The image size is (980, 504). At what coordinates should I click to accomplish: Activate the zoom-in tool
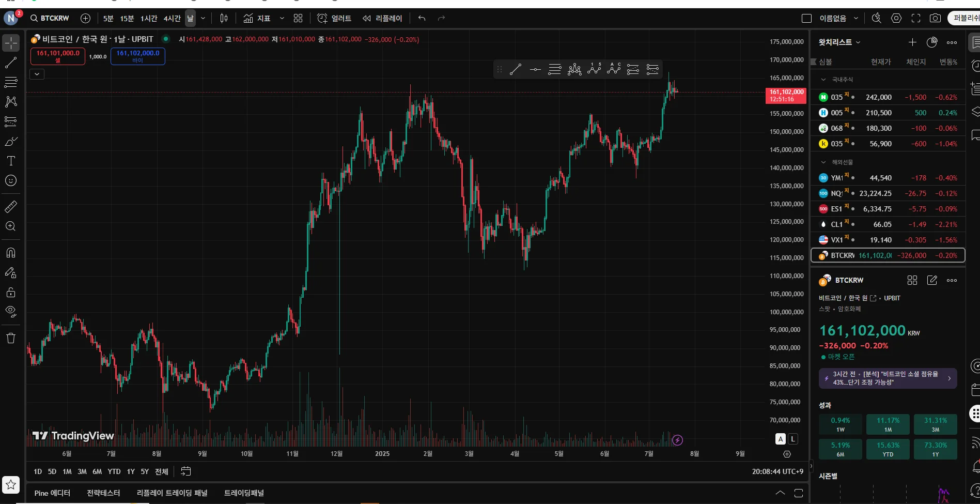point(11,226)
